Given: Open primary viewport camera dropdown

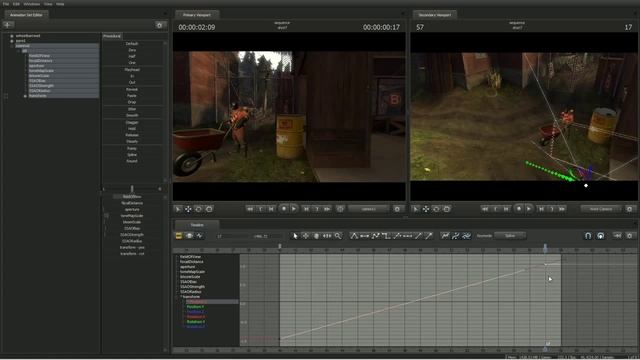Looking at the screenshot, I should coord(368,209).
